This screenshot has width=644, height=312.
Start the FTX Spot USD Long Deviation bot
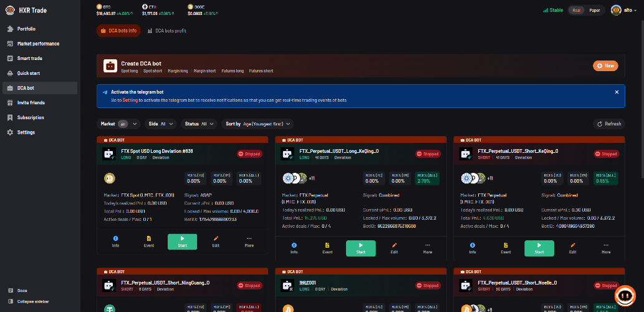[x=183, y=241]
